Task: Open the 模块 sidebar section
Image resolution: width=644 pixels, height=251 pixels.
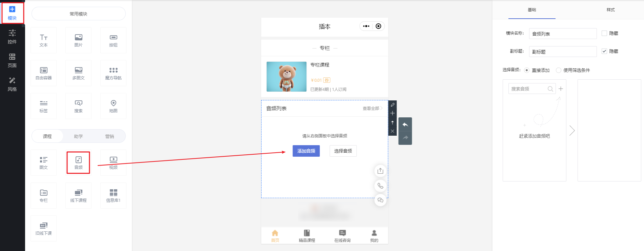Action: (x=12, y=13)
